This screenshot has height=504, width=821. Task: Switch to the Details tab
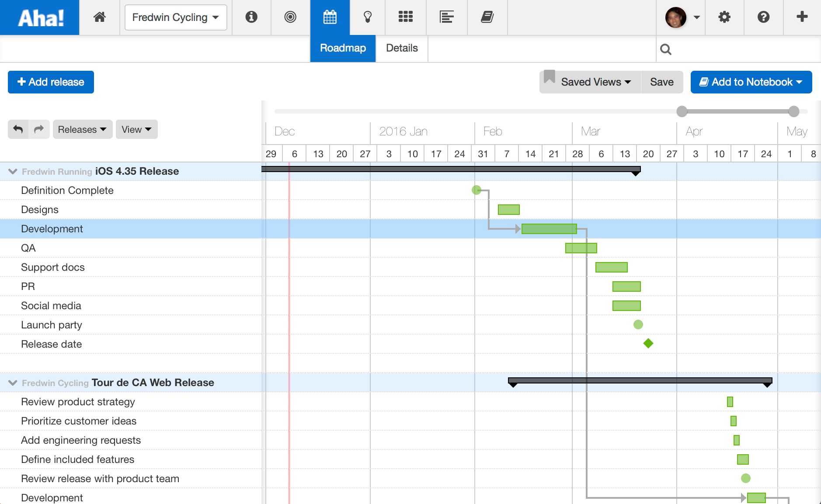point(401,48)
